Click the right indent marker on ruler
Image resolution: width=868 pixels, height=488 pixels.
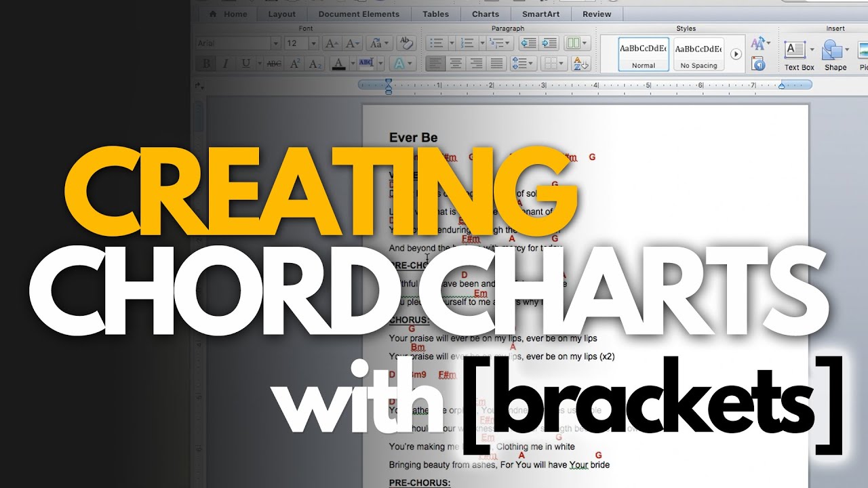click(782, 85)
